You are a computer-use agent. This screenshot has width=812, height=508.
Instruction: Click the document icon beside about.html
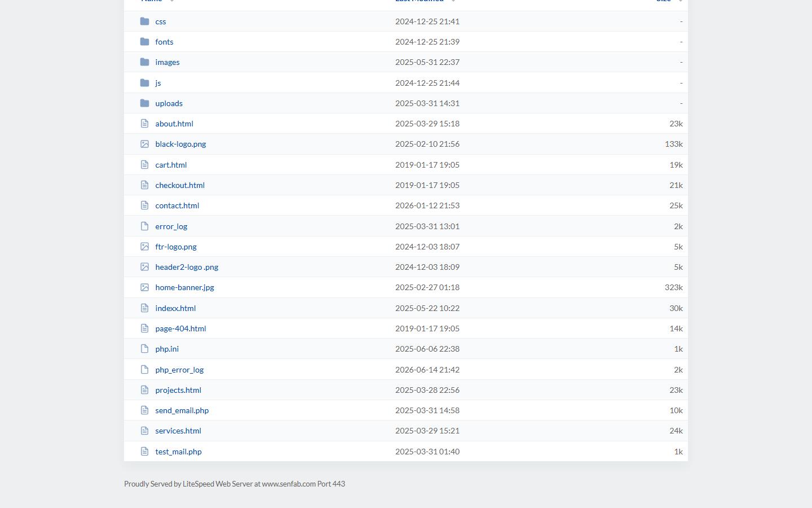(x=144, y=124)
